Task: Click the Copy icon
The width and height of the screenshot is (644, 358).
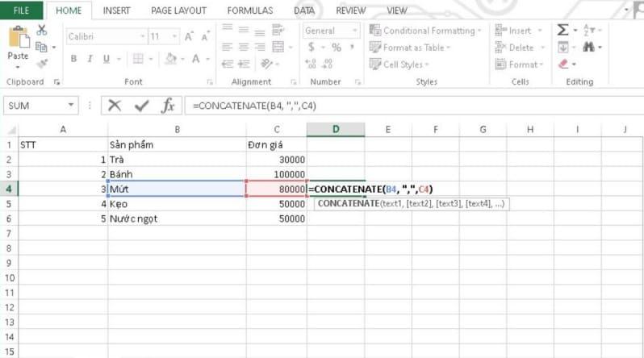Action: [x=41, y=47]
